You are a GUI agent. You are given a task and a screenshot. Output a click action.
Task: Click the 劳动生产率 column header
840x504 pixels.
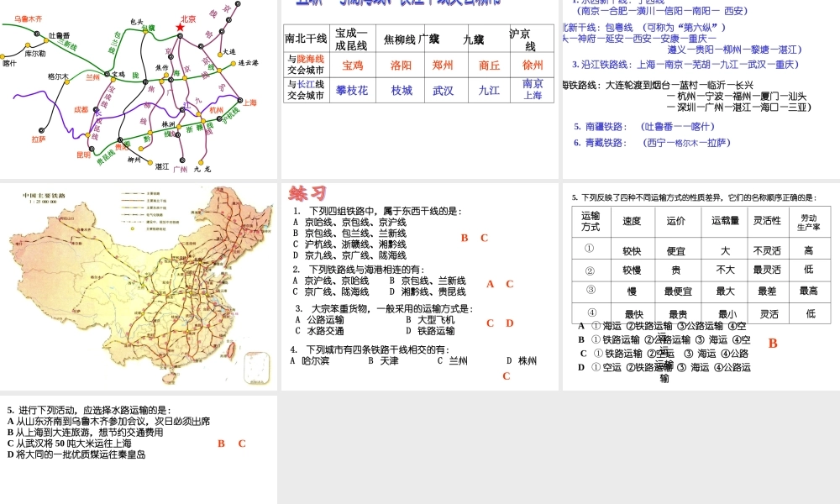[x=809, y=222]
